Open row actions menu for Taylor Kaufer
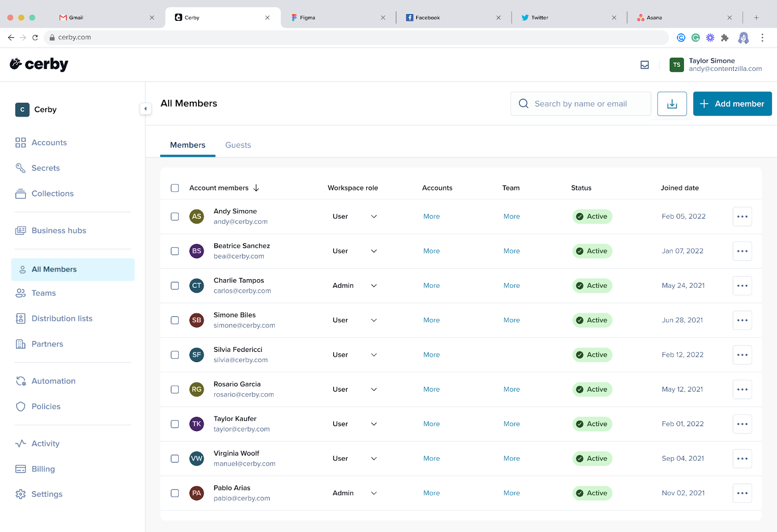Viewport: 777px width, 532px height. (742, 424)
